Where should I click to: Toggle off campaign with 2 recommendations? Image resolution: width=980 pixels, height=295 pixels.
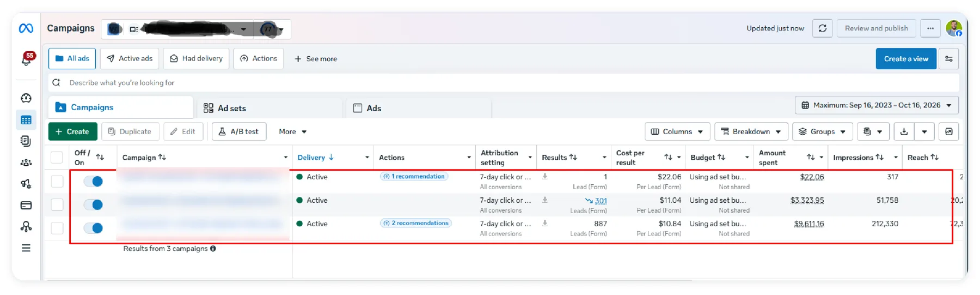(93, 228)
